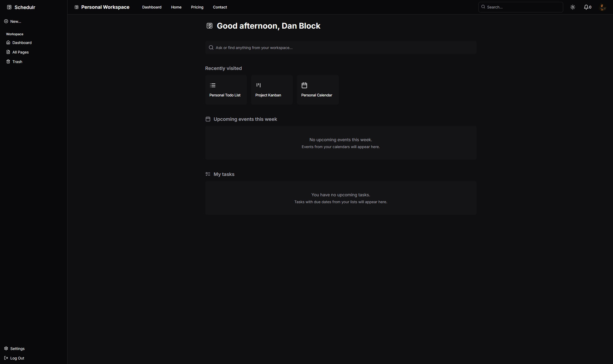Screen dimensions: 613x364
Task: Click the calendar icon on the Personal Calendar card
Action: (x=304, y=85)
